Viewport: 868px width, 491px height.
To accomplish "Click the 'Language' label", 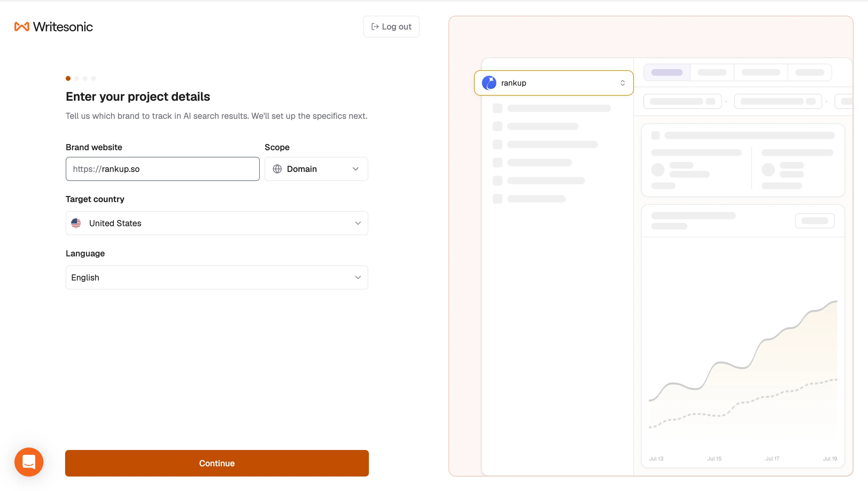I will click(x=85, y=253).
